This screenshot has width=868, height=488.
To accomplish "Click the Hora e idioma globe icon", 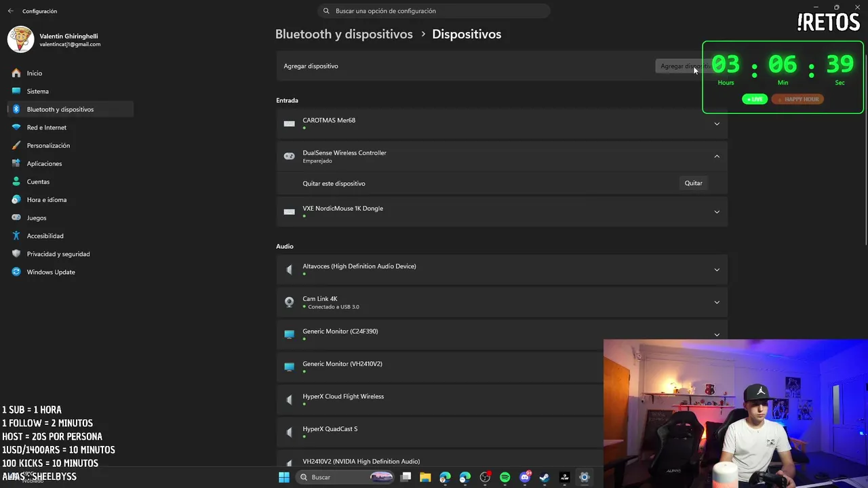I will tap(16, 199).
